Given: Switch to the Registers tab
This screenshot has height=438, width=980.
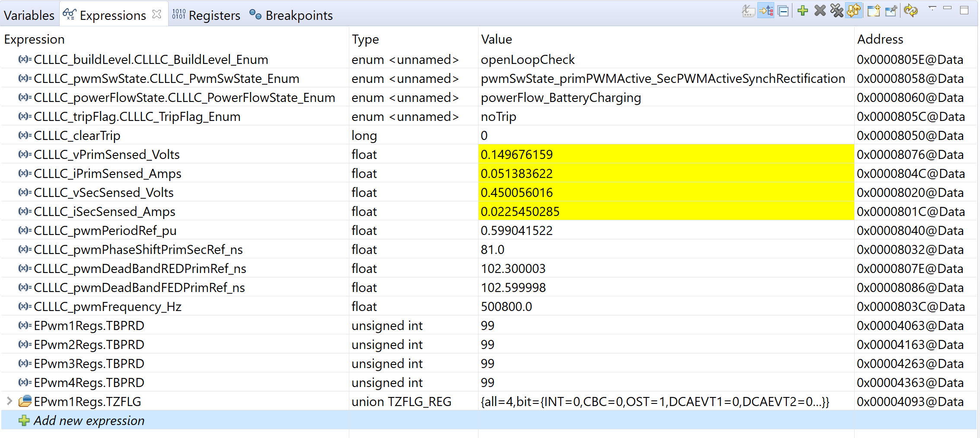Looking at the screenshot, I should pyautogui.click(x=206, y=16).
